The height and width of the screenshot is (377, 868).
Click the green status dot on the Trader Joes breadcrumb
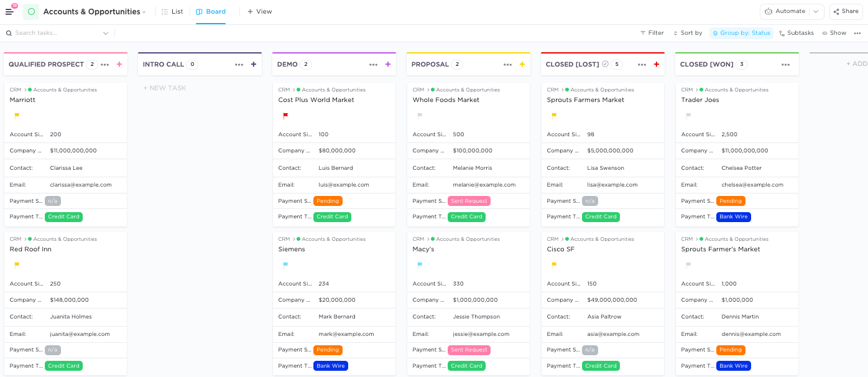pyautogui.click(x=701, y=90)
